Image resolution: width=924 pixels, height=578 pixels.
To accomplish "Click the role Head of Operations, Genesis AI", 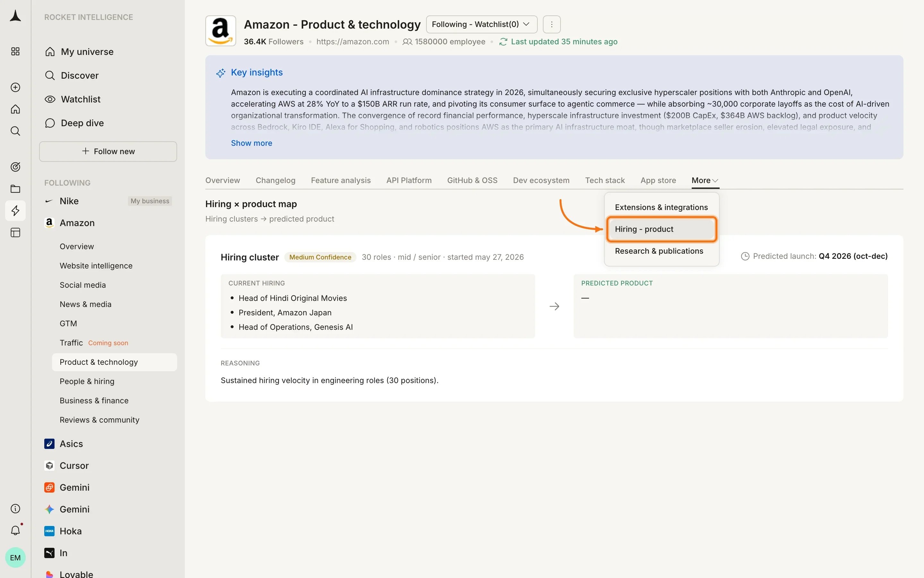I will pyautogui.click(x=295, y=327).
